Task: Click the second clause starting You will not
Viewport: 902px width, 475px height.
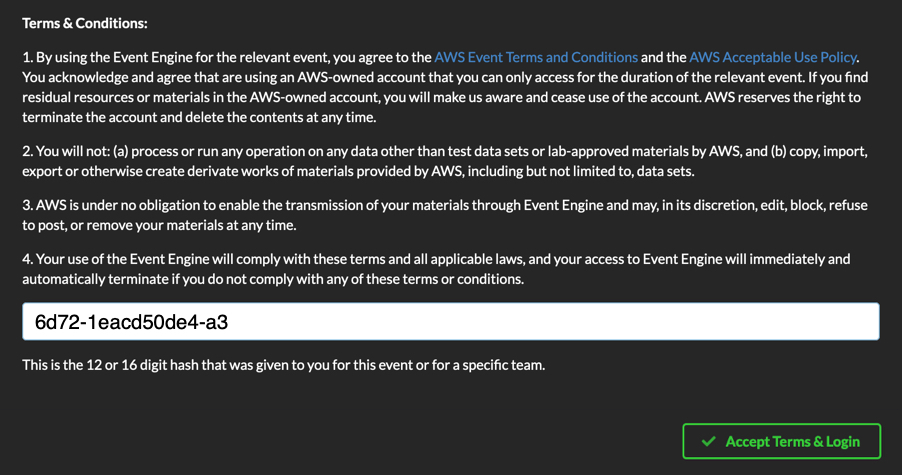Action: (445, 161)
